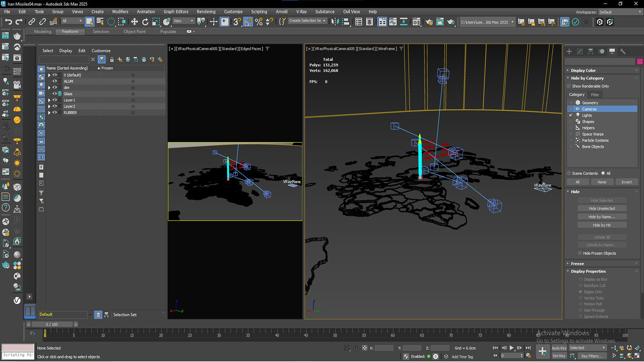Open the Curve Editor icon
This screenshot has height=362, width=644.
click(393, 21)
